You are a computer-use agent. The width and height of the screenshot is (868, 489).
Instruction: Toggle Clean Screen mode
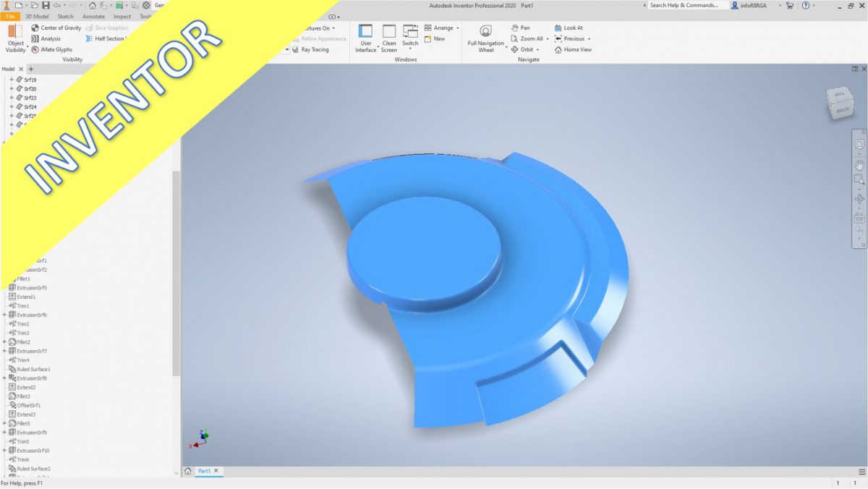click(x=389, y=38)
